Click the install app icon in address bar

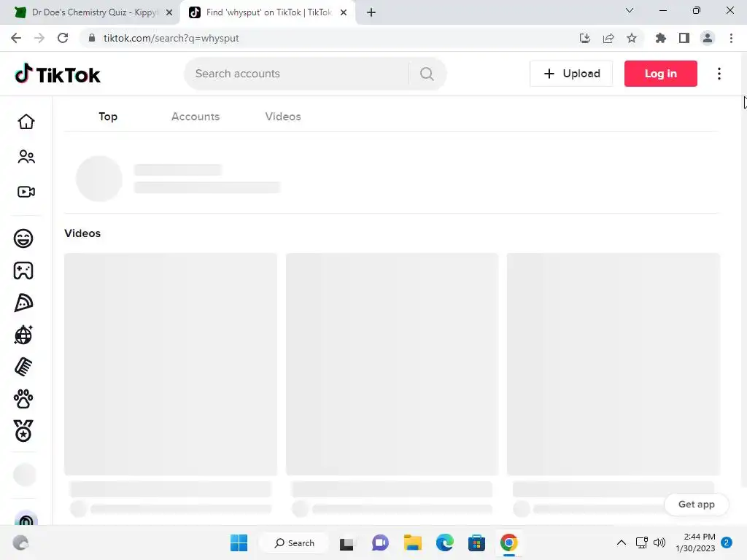[x=585, y=38]
